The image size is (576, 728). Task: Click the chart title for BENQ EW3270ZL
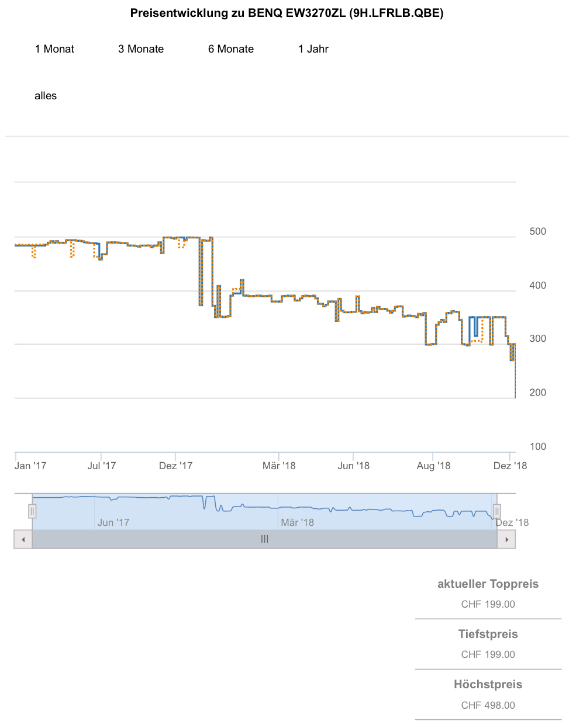coord(287,13)
